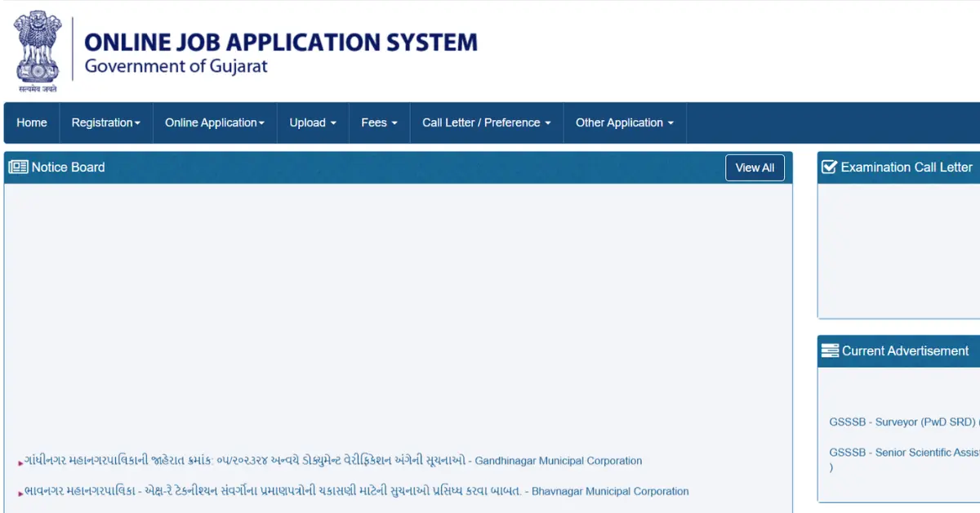The width and height of the screenshot is (980, 513).
Task: Open the Gandhinagar Municipal Corporation notice link
Action: [x=333, y=461]
